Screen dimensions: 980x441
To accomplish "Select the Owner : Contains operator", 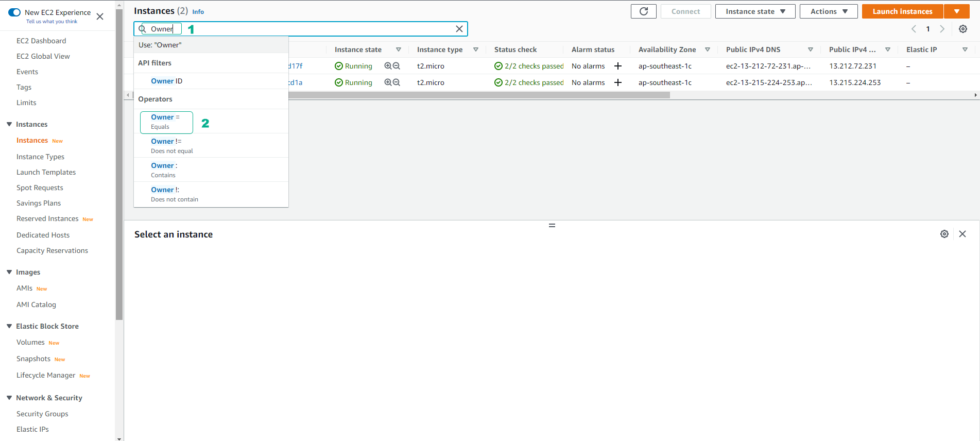I will (211, 170).
